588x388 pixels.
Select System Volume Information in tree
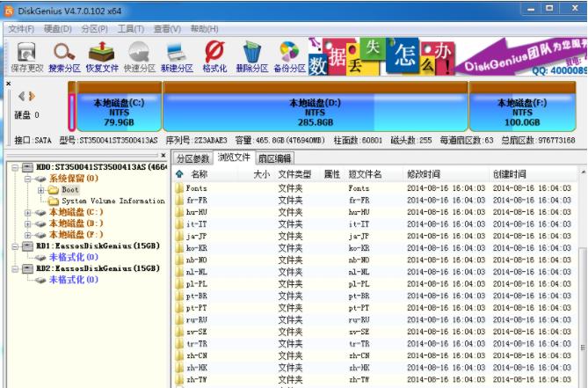[x=113, y=201]
